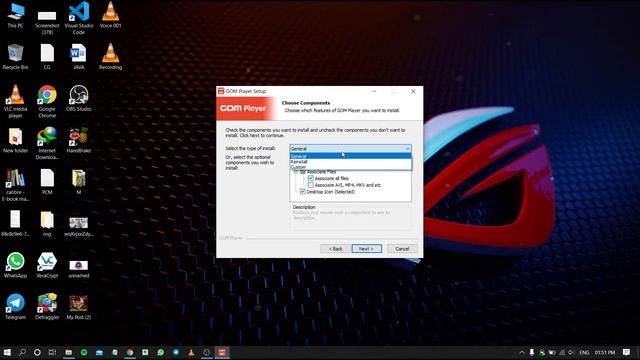
Task: Open Spotify from taskbar
Action: [x=84, y=352]
